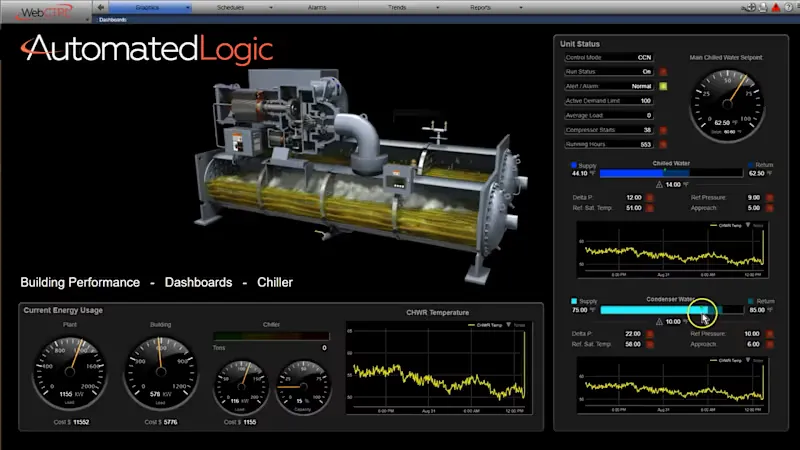Viewport: 800px width, 450px height.
Task: Click the red icon beside Ref Pressure 10.00
Action: 769,334
